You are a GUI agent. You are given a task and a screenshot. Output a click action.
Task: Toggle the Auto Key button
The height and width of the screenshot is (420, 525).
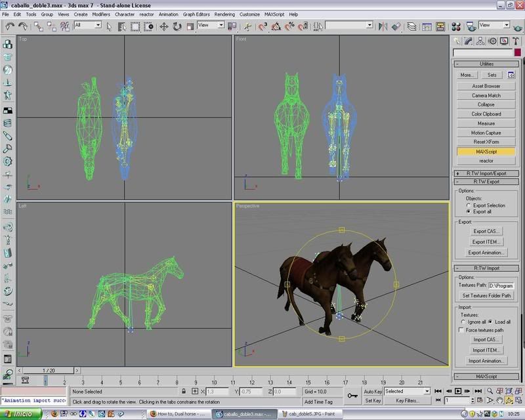pos(373,391)
